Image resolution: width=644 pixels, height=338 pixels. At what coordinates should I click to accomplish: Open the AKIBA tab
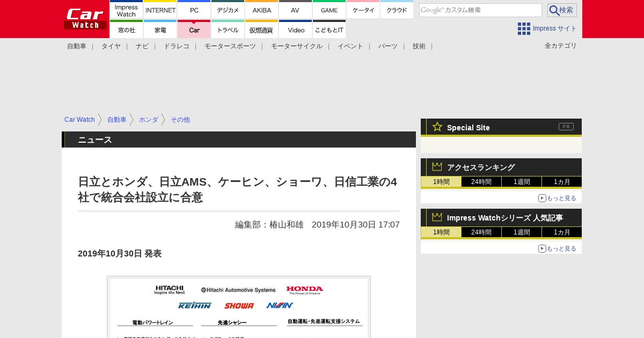click(x=262, y=9)
